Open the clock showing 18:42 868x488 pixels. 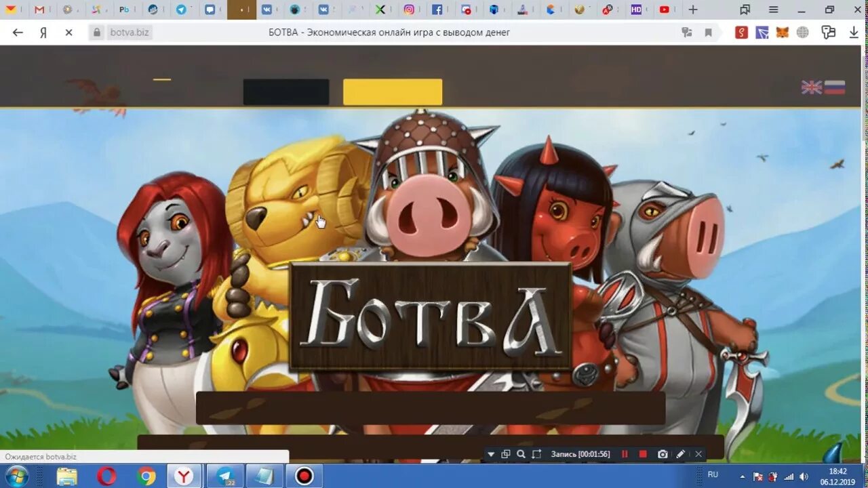(x=837, y=476)
